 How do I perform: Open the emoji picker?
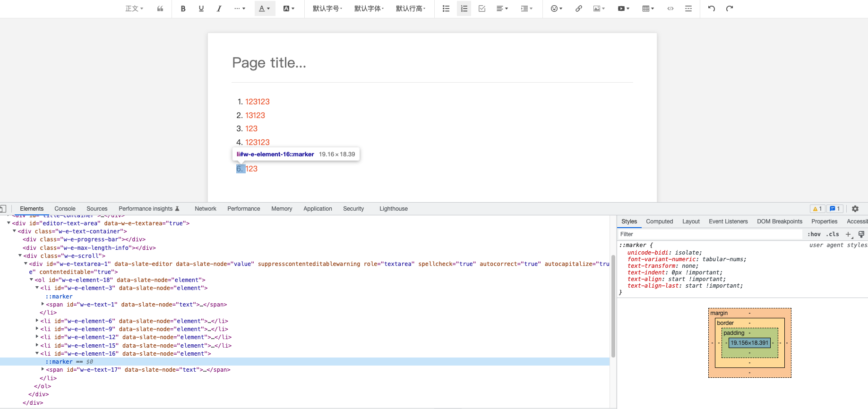(557, 9)
